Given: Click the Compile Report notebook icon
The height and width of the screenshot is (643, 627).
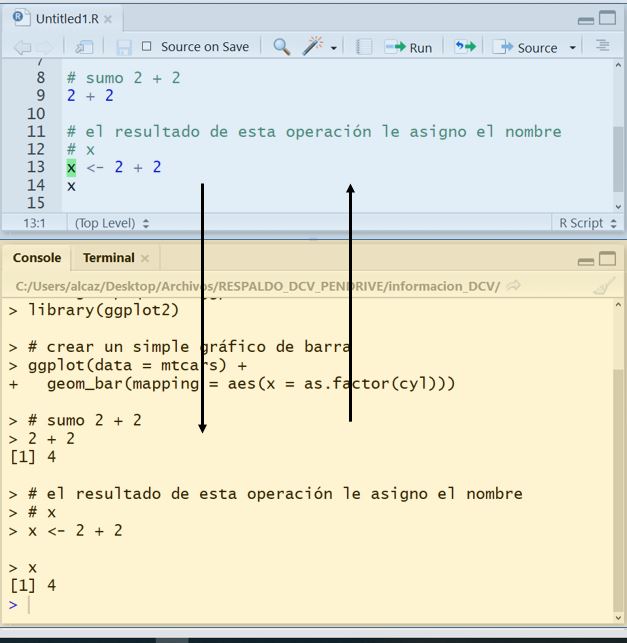Looking at the screenshot, I should click(364, 47).
